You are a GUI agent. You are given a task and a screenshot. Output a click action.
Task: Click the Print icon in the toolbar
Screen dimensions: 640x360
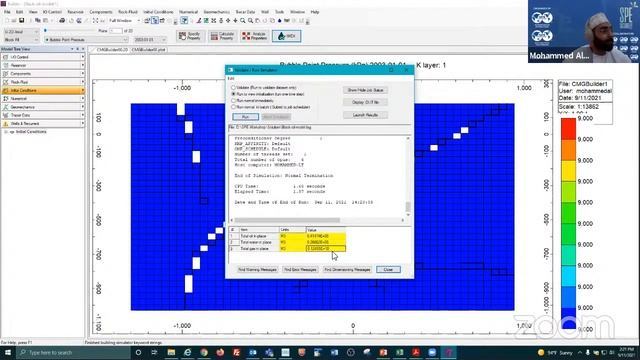[x=62, y=20]
